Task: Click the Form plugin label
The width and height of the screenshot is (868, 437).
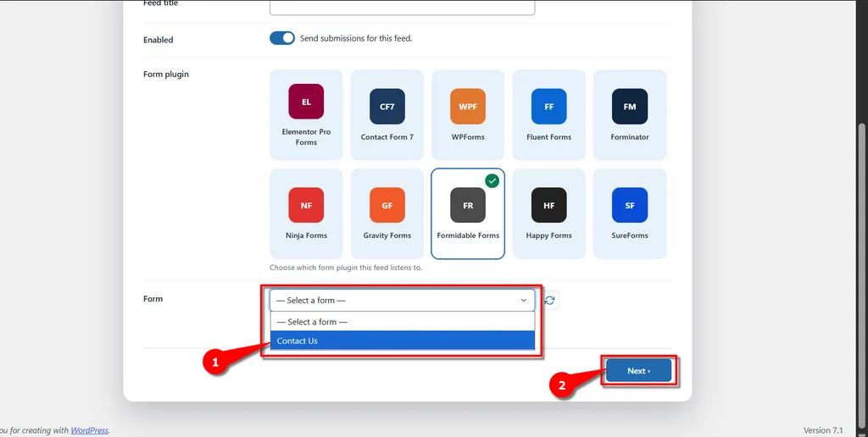Action: 166,75
